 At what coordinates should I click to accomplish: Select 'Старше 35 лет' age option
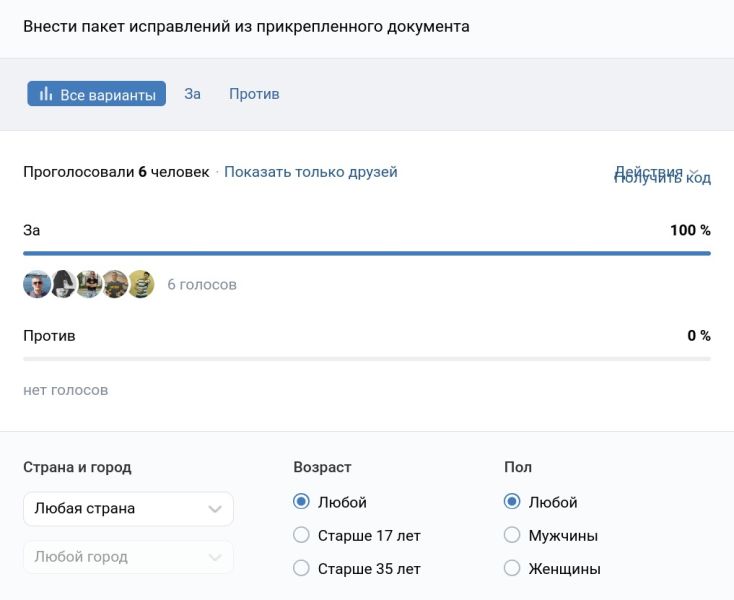click(301, 568)
